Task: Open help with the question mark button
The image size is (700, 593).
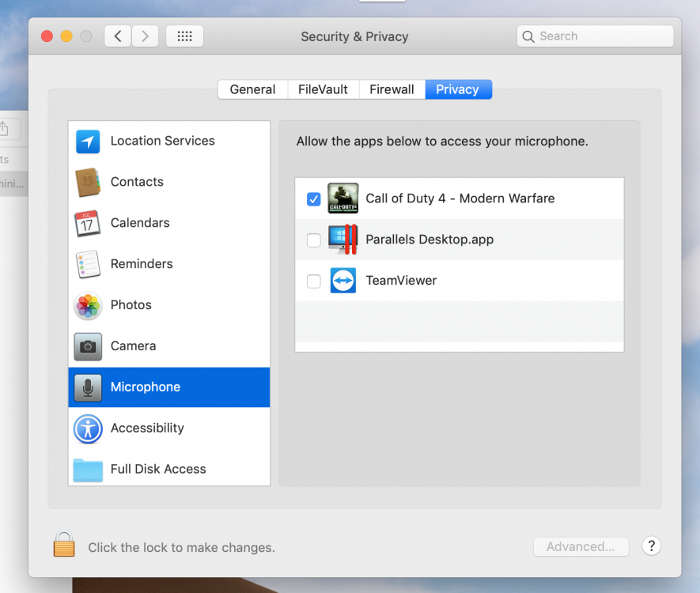Action: point(650,546)
